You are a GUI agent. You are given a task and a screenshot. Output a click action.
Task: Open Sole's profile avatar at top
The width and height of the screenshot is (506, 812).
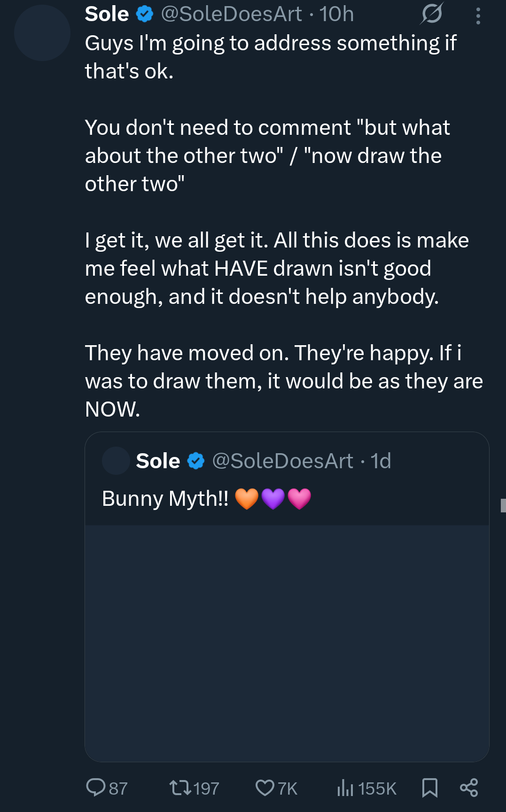coord(42,33)
